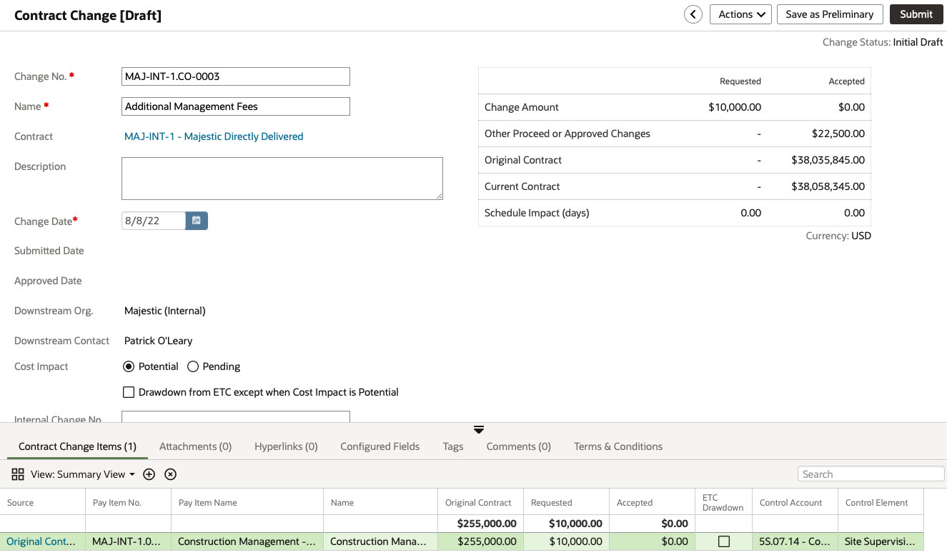Click the back arrow circle icon
Viewport: 947px width, 560px height.
(x=693, y=14)
